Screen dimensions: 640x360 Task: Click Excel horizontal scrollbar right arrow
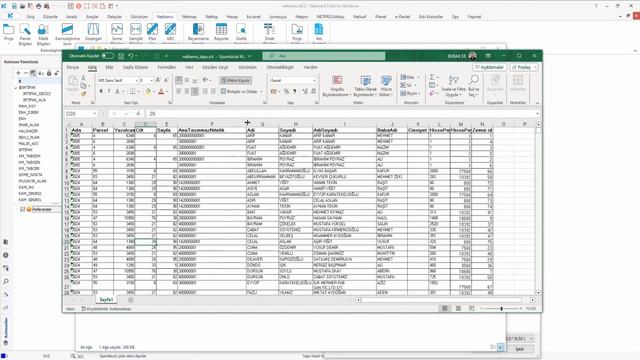[x=533, y=300]
